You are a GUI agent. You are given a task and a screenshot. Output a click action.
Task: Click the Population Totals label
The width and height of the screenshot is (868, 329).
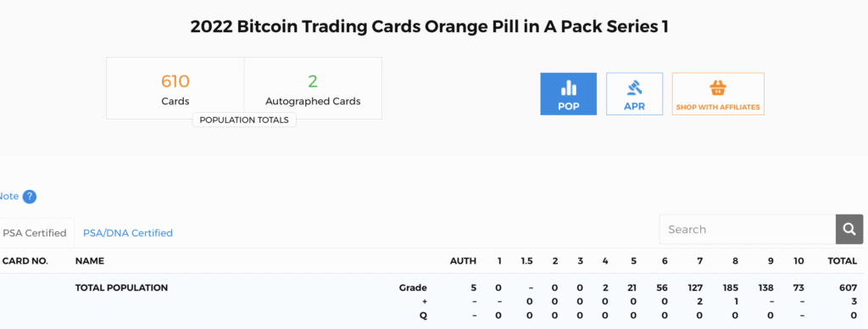pos(244,120)
